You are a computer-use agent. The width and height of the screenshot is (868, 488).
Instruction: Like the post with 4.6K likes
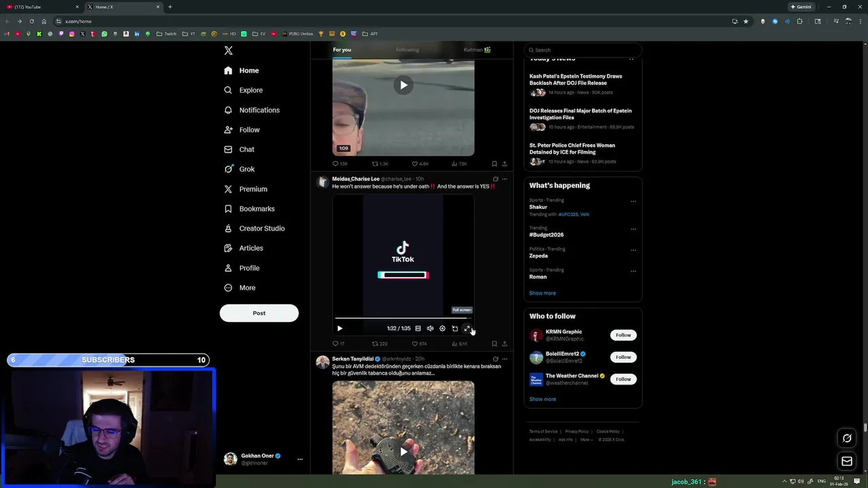(420, 164)
